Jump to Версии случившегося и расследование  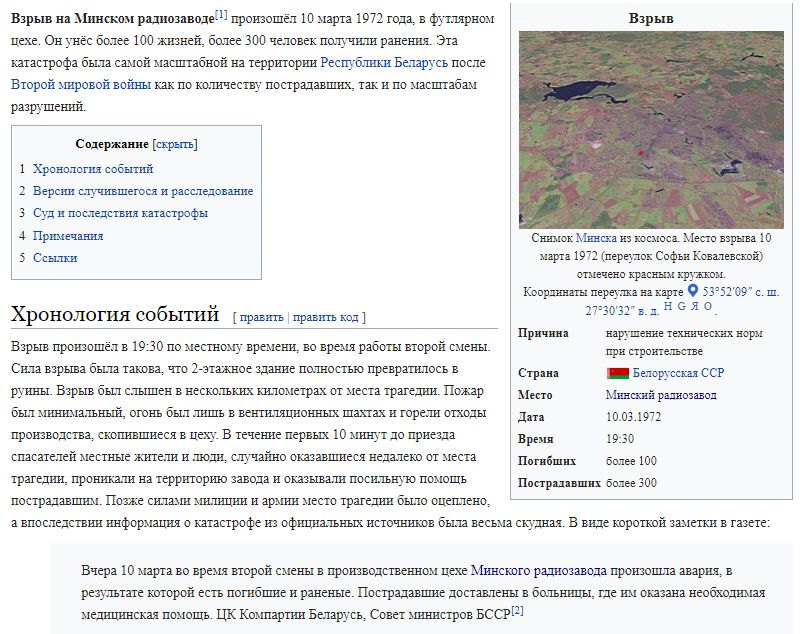click(143, 191)
